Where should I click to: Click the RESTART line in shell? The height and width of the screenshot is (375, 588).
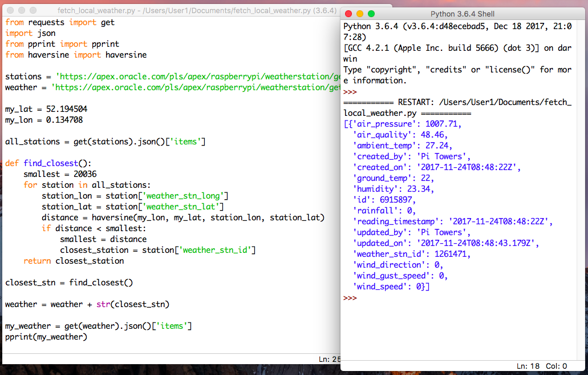pyautogui.click(x=457, y=102)
